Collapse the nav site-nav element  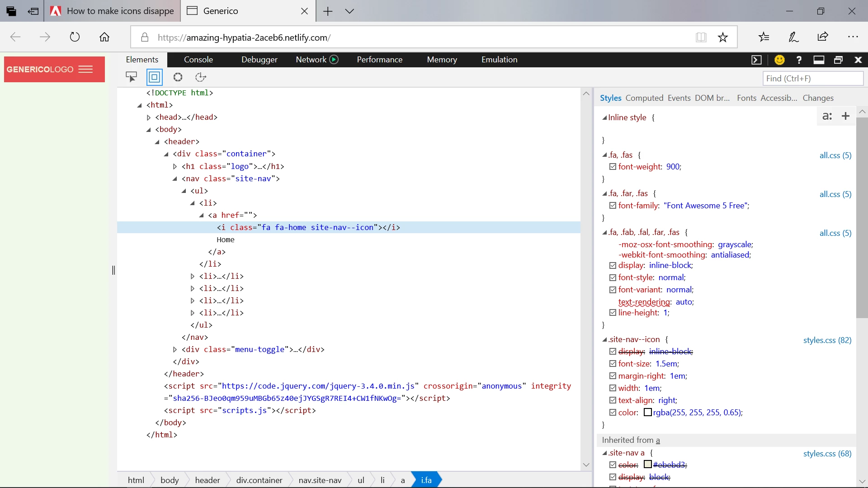(175, 179)
